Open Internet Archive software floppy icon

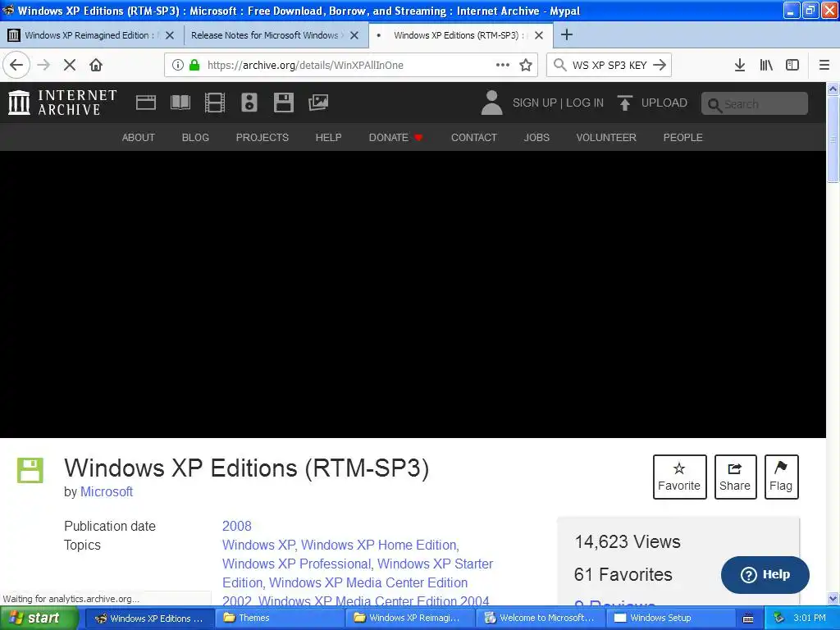[283, 103]
